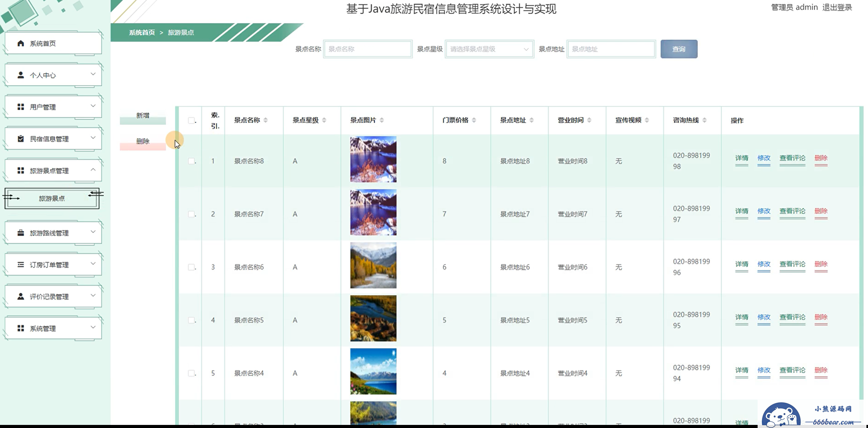Click the briefcase icon beside 旅游路线管理
Screen dimensions: 868x428
click(x=21, y=233)
